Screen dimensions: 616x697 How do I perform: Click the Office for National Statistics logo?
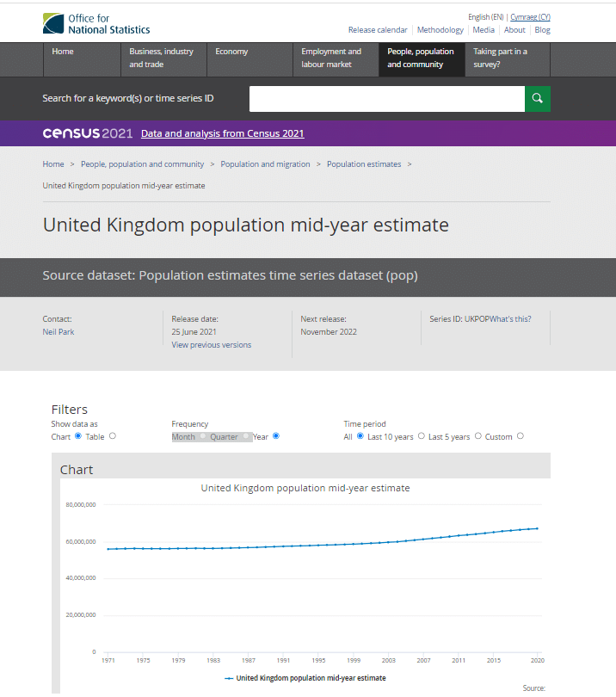(83, 23)
